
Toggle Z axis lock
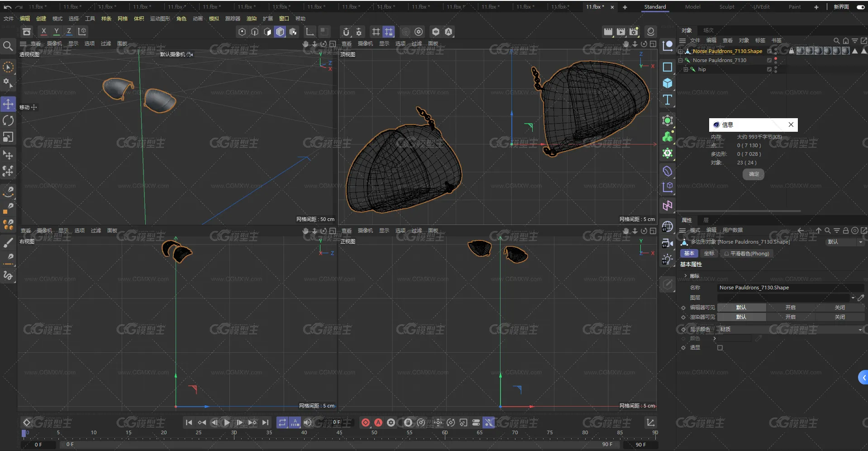tap(69, 32)
